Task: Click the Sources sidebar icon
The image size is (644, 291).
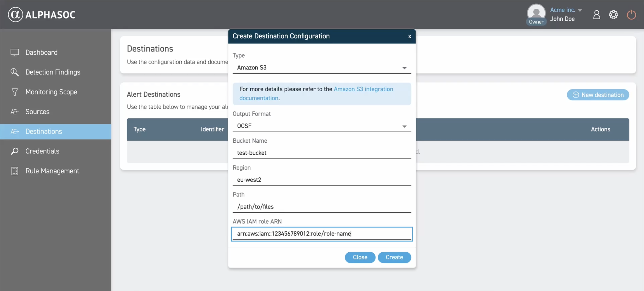Action: [x=14, y=112]
